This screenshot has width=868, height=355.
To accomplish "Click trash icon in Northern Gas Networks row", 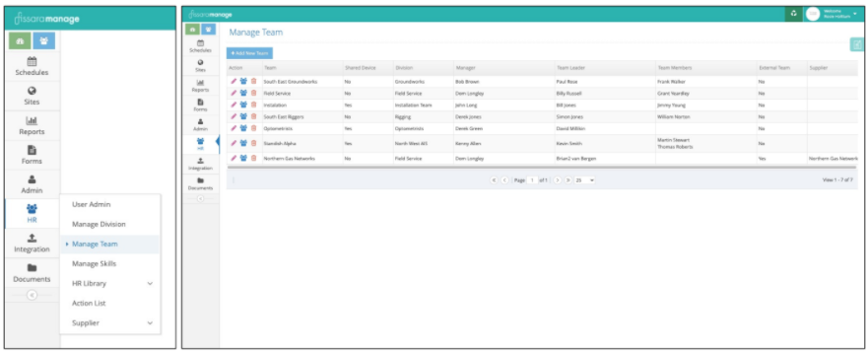I will pyautogui.click(x=253, y=159).
